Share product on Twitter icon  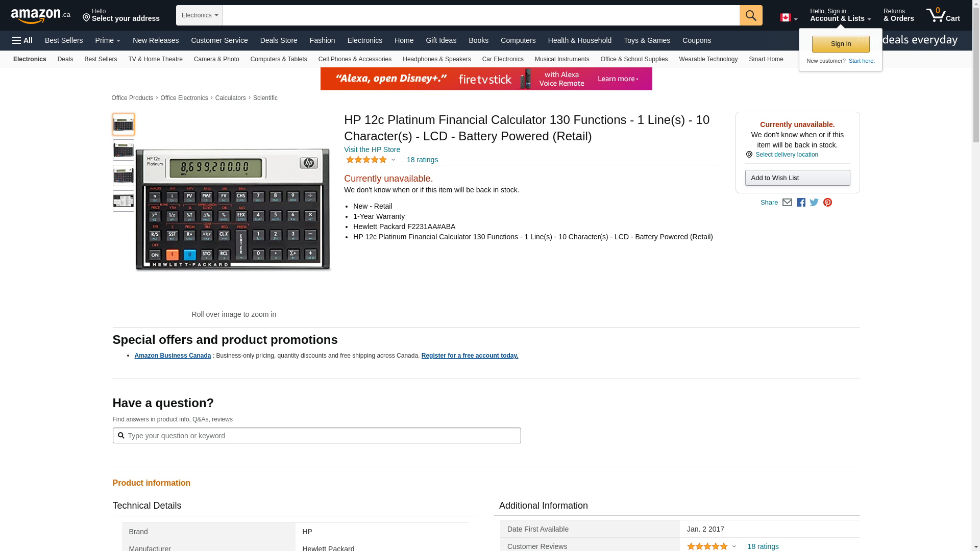[814, 203]
